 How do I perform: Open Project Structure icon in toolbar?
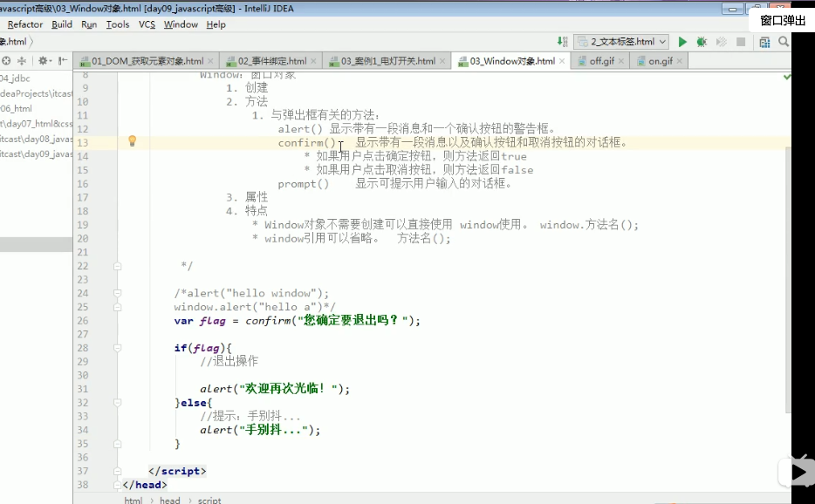point(764,42)
